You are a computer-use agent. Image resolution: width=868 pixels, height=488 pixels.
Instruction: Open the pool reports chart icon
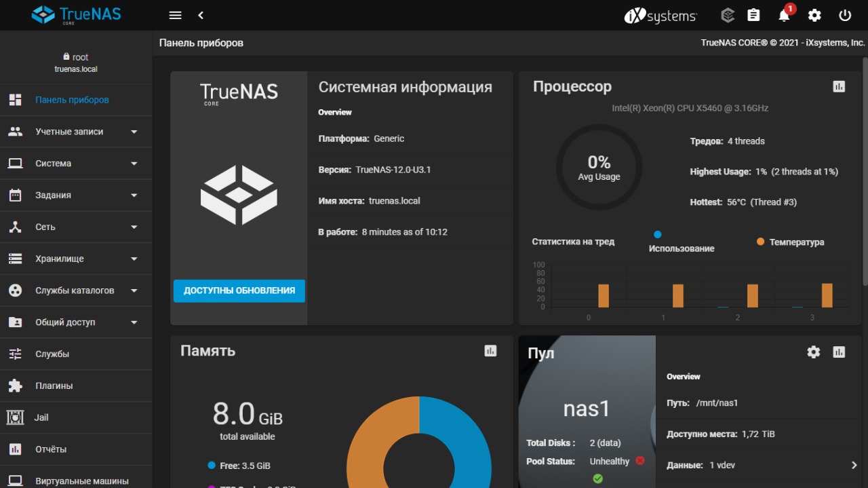pos(839,352)
